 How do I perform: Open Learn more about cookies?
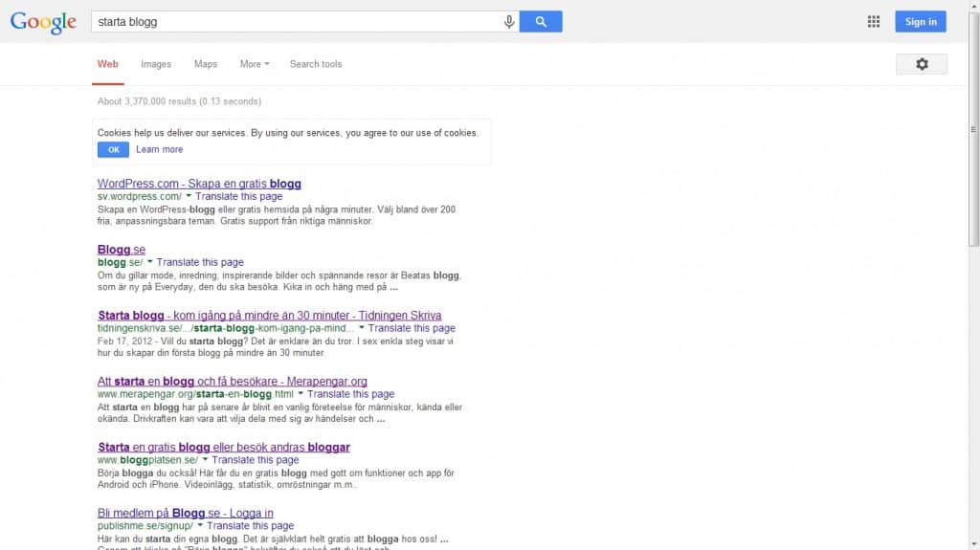160,149
